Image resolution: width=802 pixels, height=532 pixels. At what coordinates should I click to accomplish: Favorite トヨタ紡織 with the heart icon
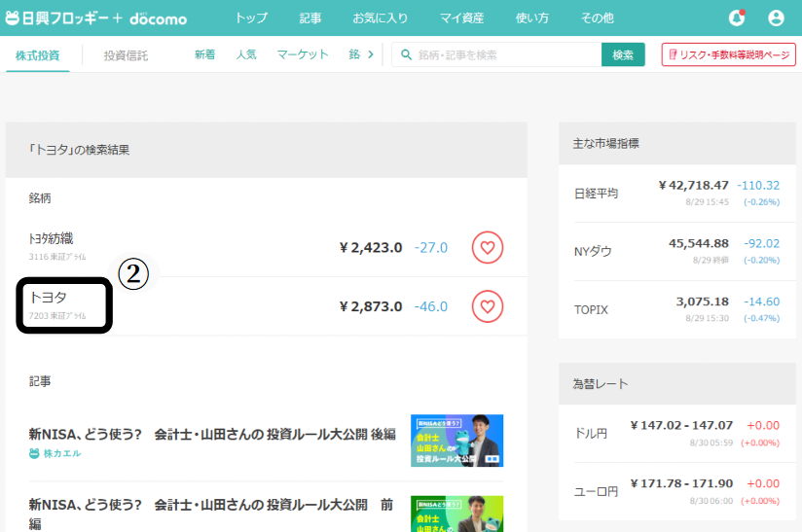click(x=488, y=247)
